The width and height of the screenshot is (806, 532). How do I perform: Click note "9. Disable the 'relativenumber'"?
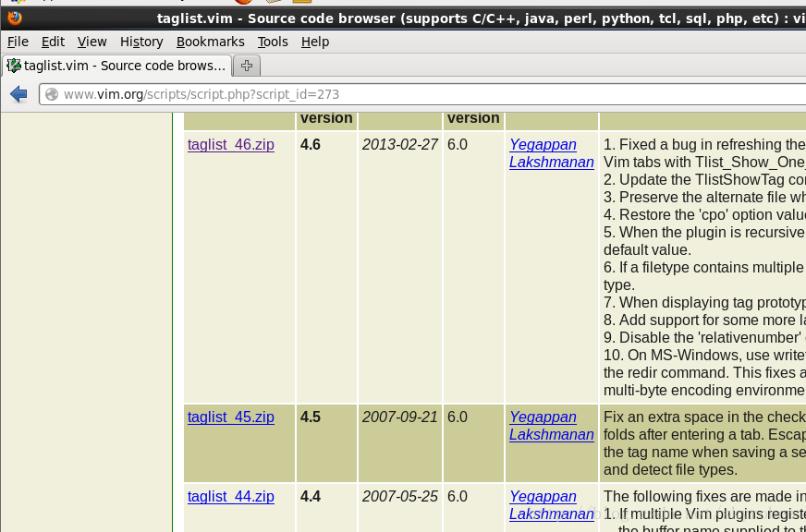704,337
